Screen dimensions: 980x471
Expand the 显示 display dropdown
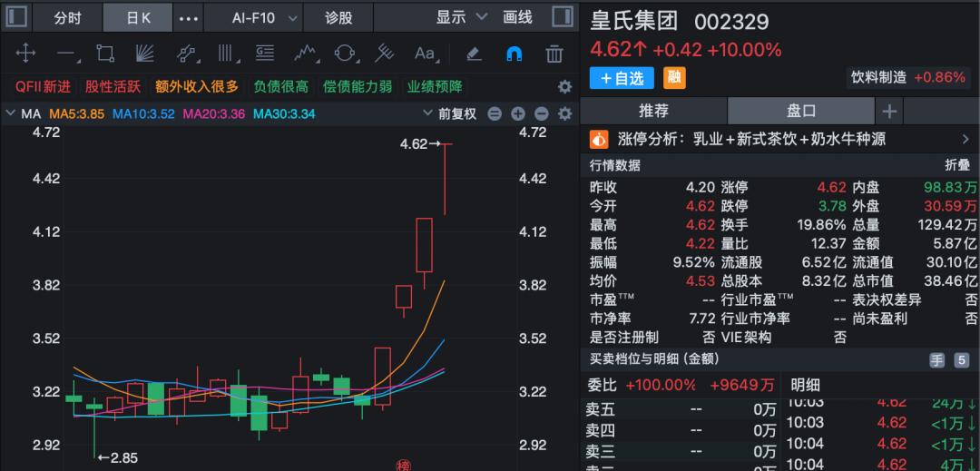[461, 17]
